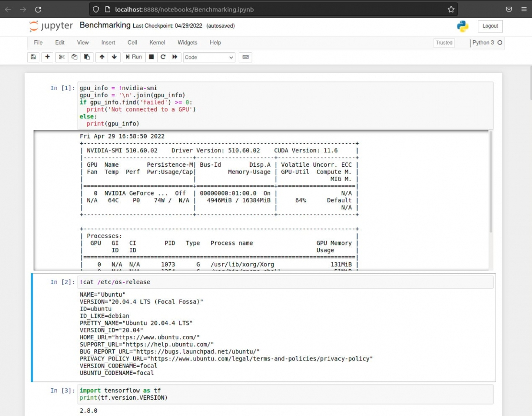Image resolution: width=532 pixels, height=416 pixels.
Task: Interrupt the kernel with the stop icon
Action: [x=151, y=57]
